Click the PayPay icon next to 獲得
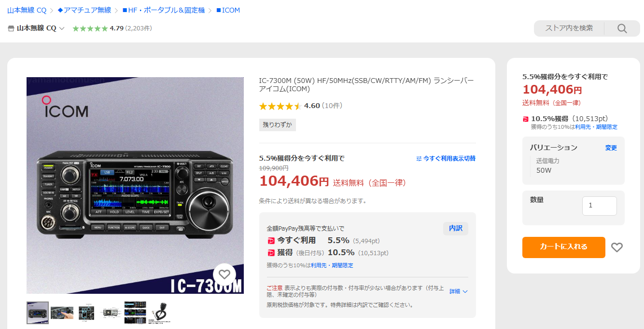The width and height of the screenshot is (644, 329). 271,253
